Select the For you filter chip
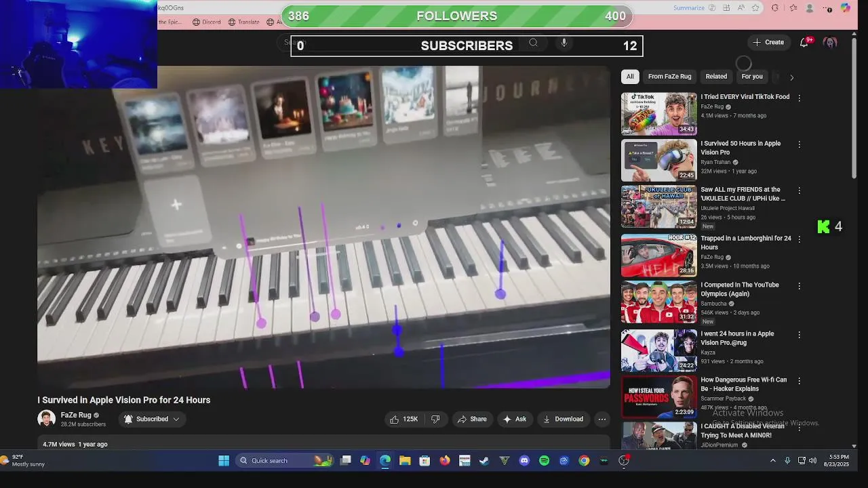 click(x=752, y=77)
